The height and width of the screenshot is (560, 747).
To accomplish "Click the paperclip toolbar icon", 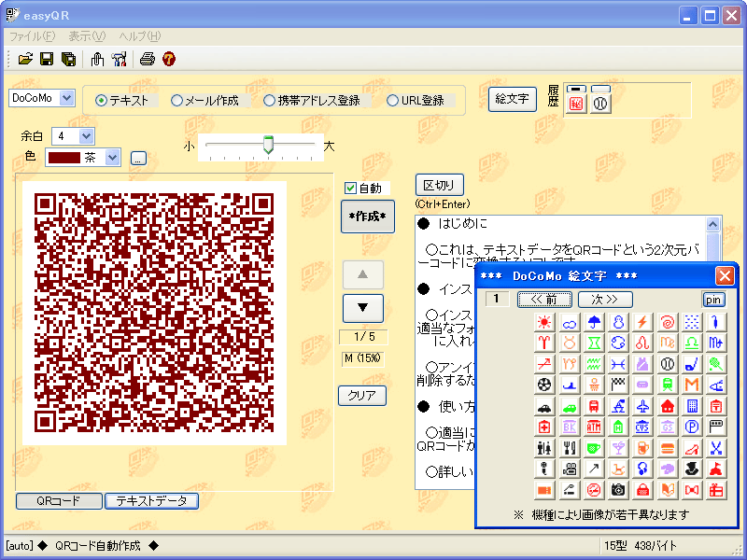I will [x=97, y=59].
